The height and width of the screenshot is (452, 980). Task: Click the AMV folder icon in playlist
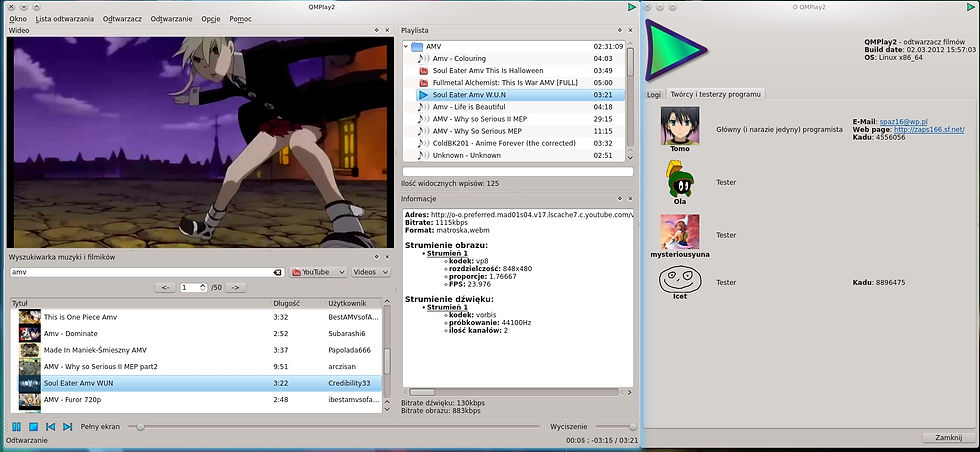(x=418, y=46)
